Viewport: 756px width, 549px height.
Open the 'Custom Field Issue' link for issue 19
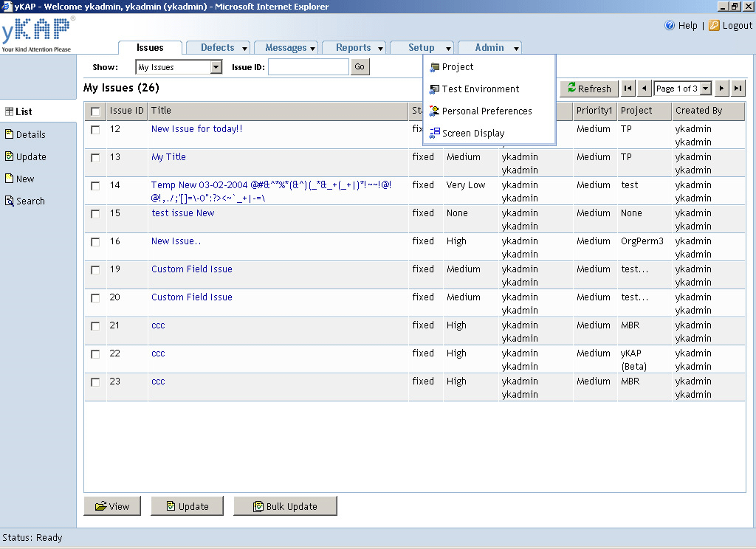(x=192, y=269)
